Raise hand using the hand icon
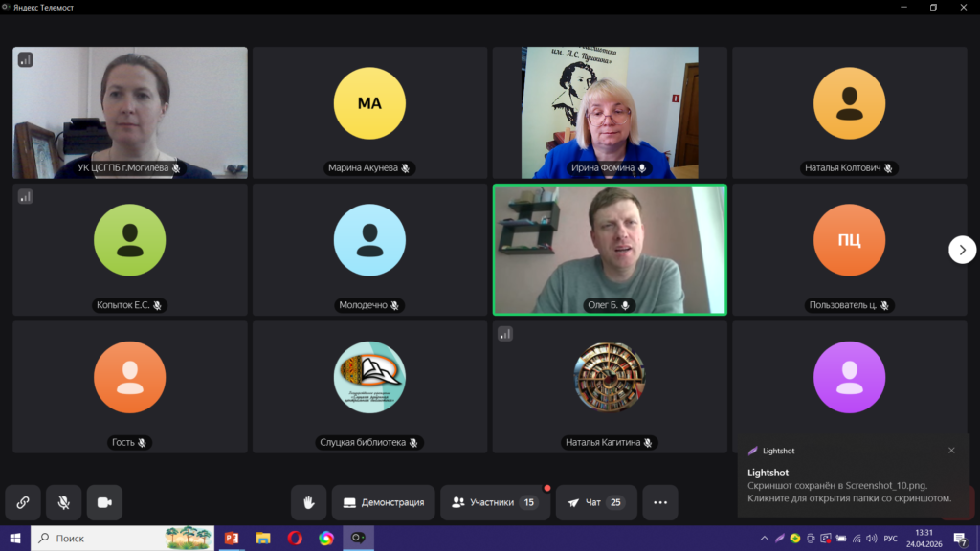 tap(309, 502)
